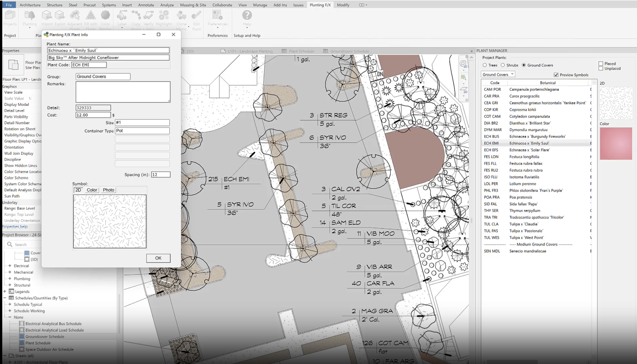Click the Color symbol button
The image size is (637, 364).
[x=92, y=190]
